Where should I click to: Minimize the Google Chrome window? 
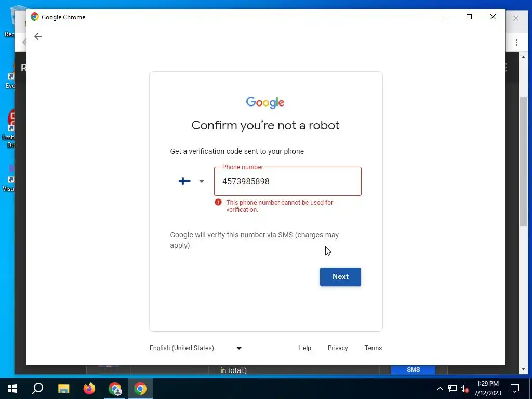pyautogui.click(x=446, y=17)
